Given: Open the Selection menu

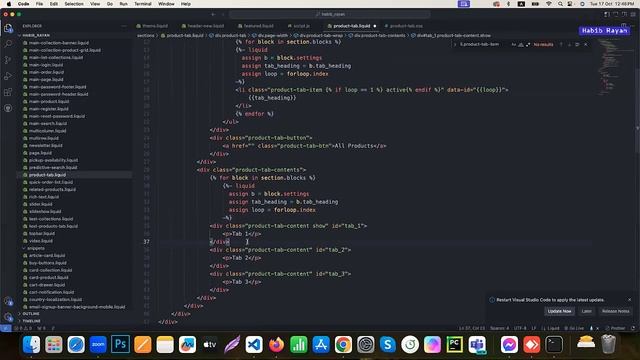Looking at the screenshot, I should [74, 4].
